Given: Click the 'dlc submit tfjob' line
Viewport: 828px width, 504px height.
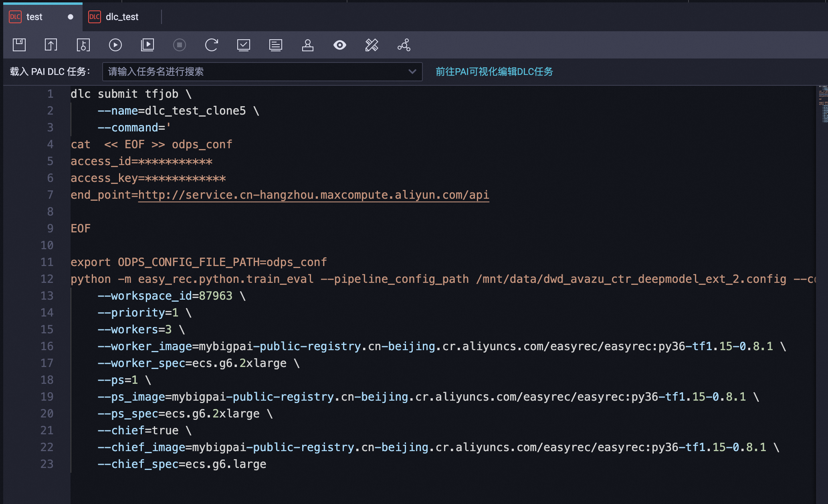Looking at the screenshot, I should 131,94.
